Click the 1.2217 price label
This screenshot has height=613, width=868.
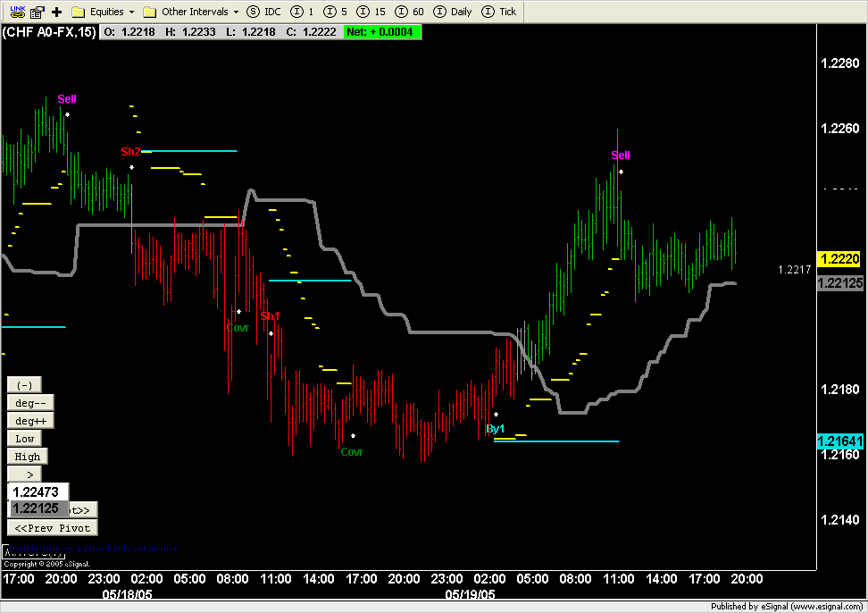pos(794,270)
